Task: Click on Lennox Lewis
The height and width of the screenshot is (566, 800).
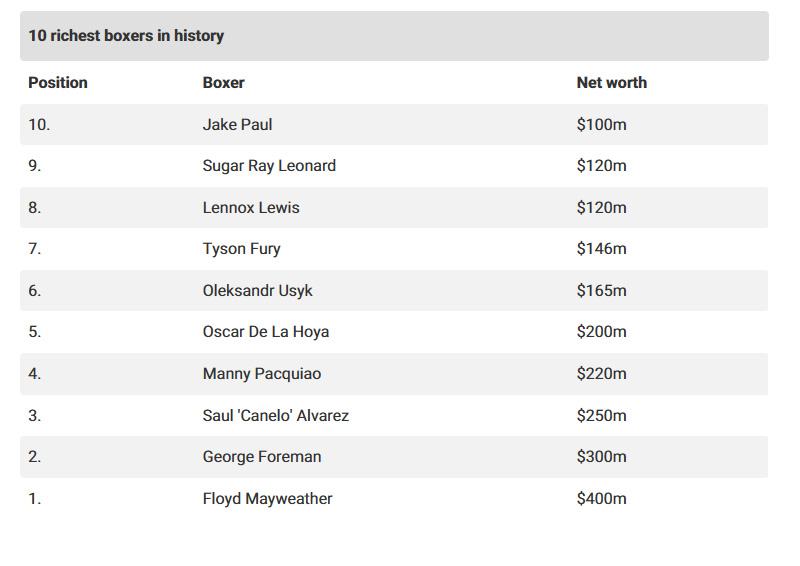Action: click(251, 208)
